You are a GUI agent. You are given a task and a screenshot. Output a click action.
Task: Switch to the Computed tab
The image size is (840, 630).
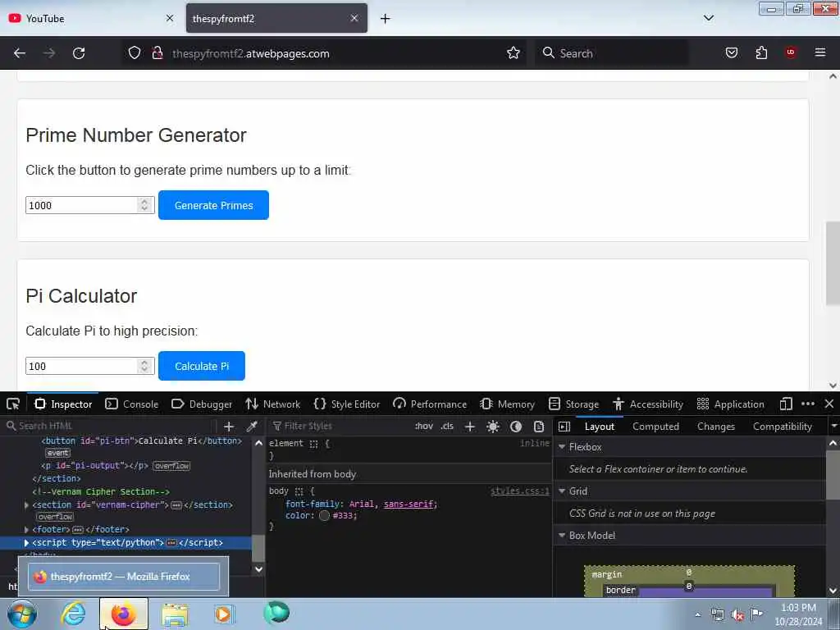(655, 427)
